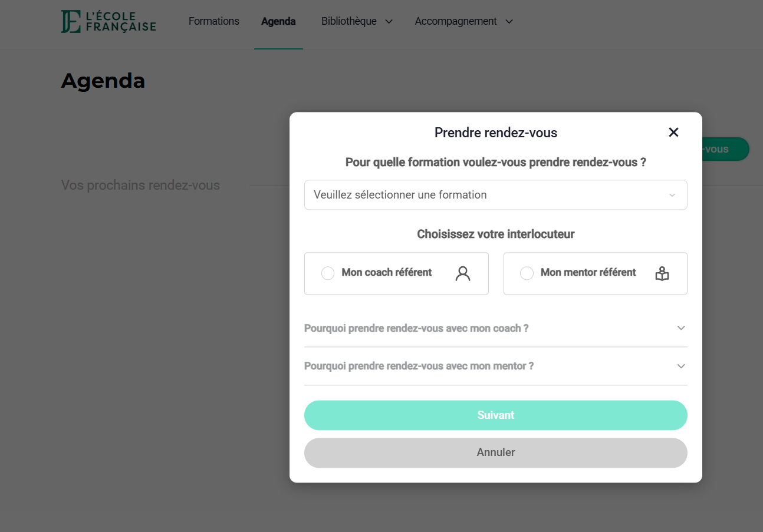Image resolution: width=763 pixels, height=532 pixels.
Task: Expand Pourquoi prendre rendez-vous avec mon mentor
Action: pyautogui.click(x=495, y=366)
